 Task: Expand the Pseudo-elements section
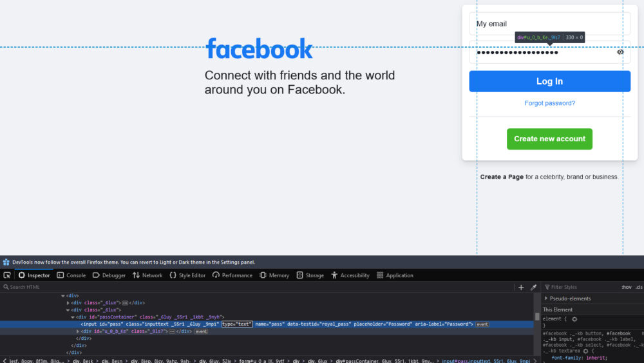(547, 299)
